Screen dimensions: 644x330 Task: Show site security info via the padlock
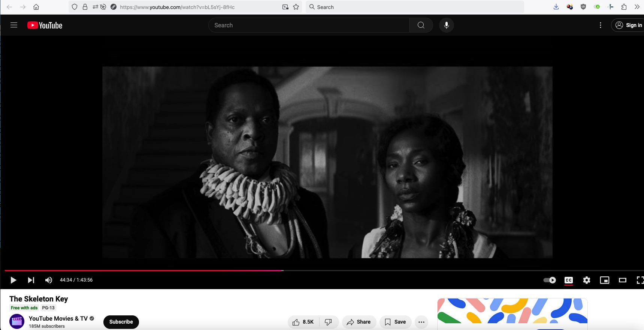pos(85,7)
